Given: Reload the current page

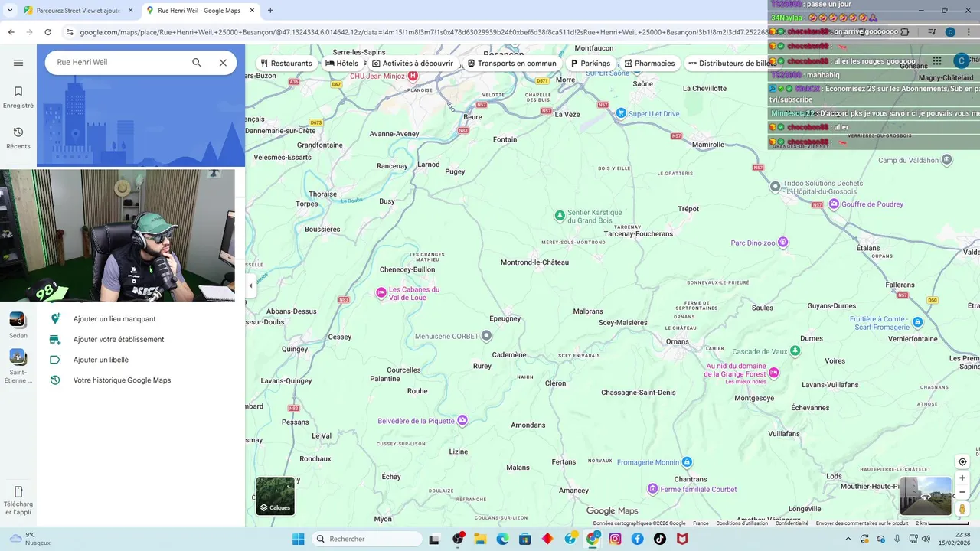Looking at the screenshot, I should (47, 32).
